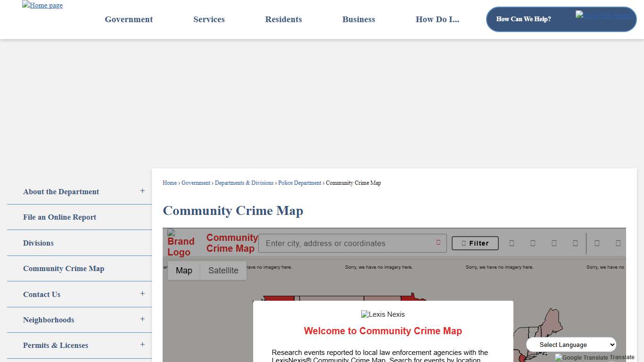Viewport: 644px width, 362px height.
Task: Click the last icon on the crime map toolbar
Action: 618,243
